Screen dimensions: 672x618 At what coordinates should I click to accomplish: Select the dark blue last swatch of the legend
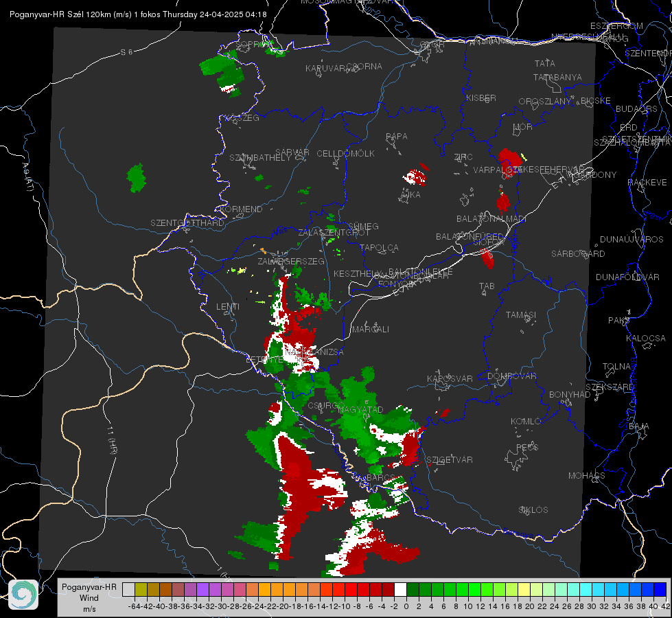coord(660,589)
